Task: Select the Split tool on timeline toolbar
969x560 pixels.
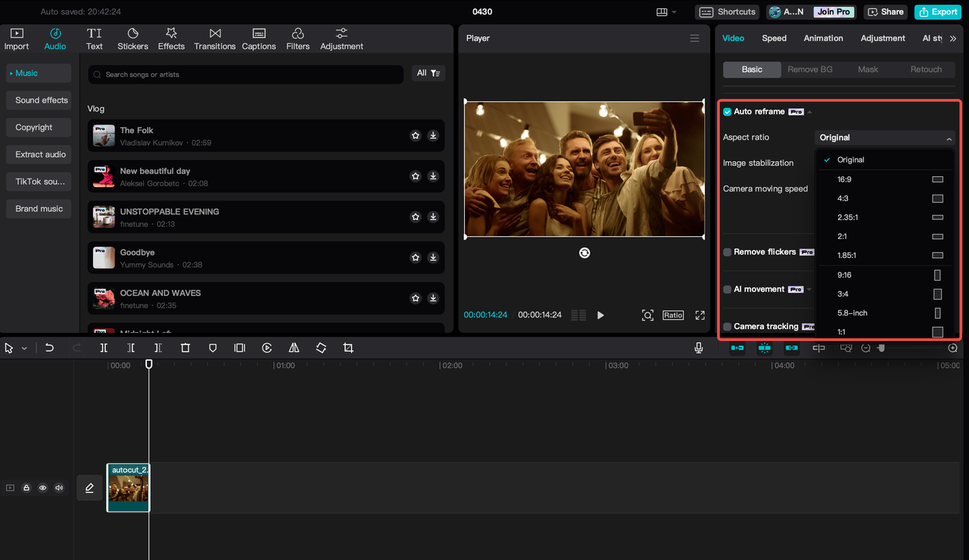Action: point(104,347)
